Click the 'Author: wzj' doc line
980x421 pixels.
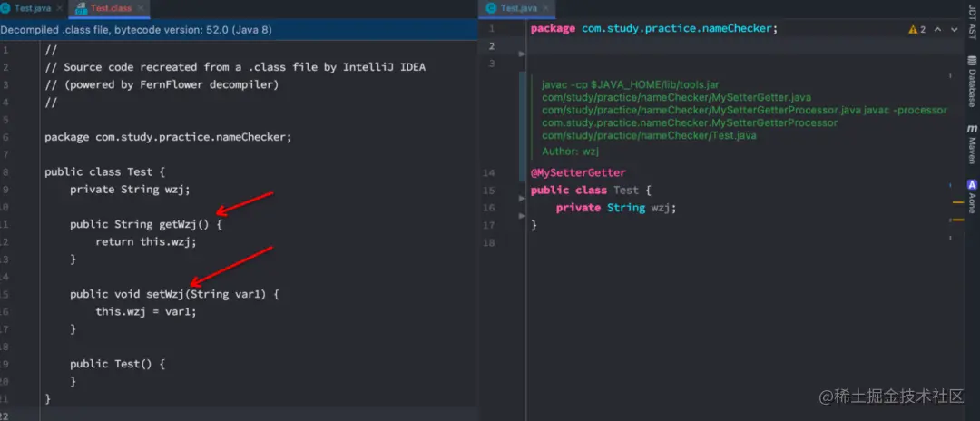pos(571,152)
